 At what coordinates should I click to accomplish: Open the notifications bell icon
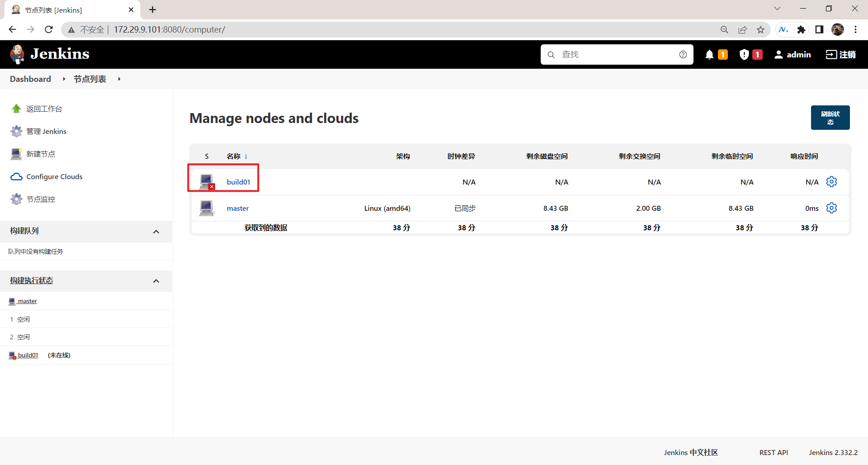point(709,55)
